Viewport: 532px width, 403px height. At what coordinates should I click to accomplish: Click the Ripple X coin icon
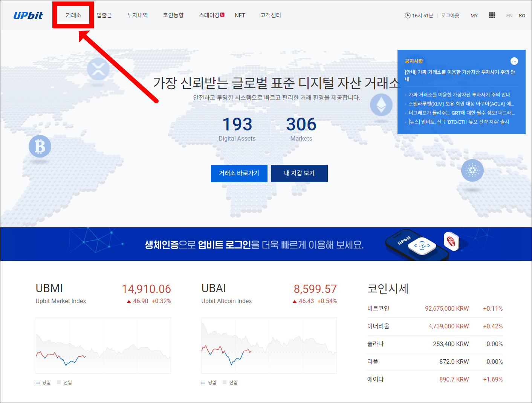[98, 69]
